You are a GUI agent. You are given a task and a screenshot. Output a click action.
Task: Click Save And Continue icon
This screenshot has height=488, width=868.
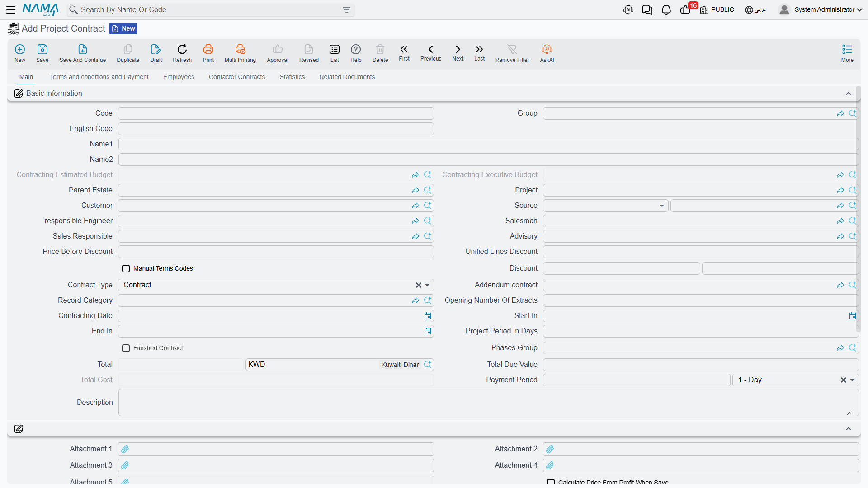(83, 49)
